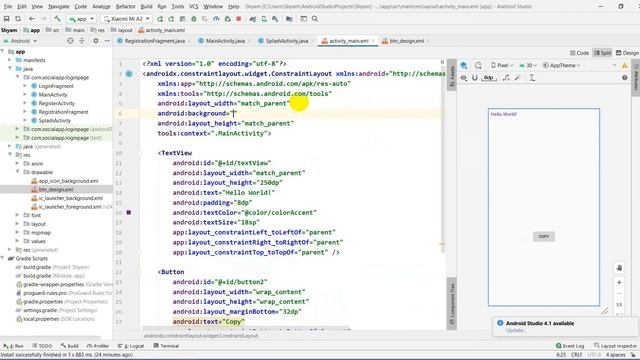Collapse the Gradle Scripts node
Viewport: 640px width, 360px height.
click(x=3, y=258)
